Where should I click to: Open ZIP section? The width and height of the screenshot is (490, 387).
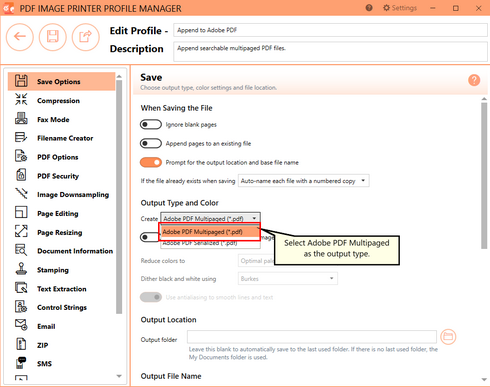pyautogui.click(x=61, y=345)
